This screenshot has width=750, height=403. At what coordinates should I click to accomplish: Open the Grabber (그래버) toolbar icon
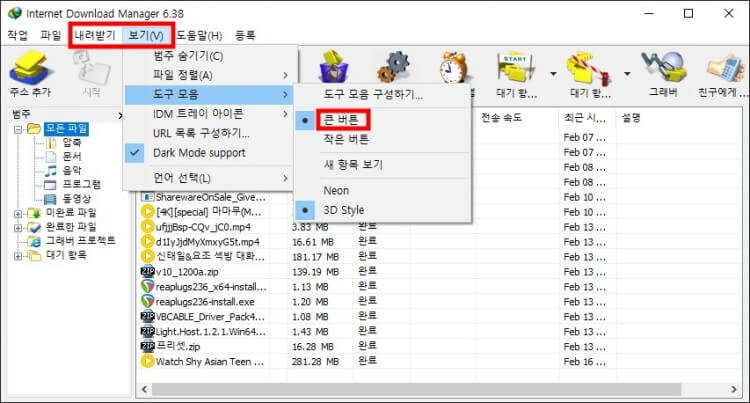point(663,67)
